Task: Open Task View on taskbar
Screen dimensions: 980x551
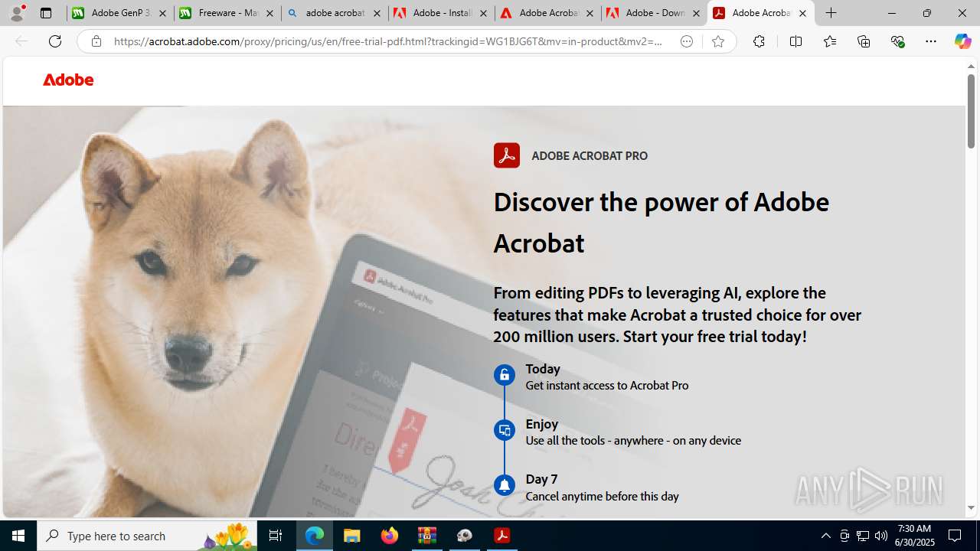Action: click(x=276, y=536)
